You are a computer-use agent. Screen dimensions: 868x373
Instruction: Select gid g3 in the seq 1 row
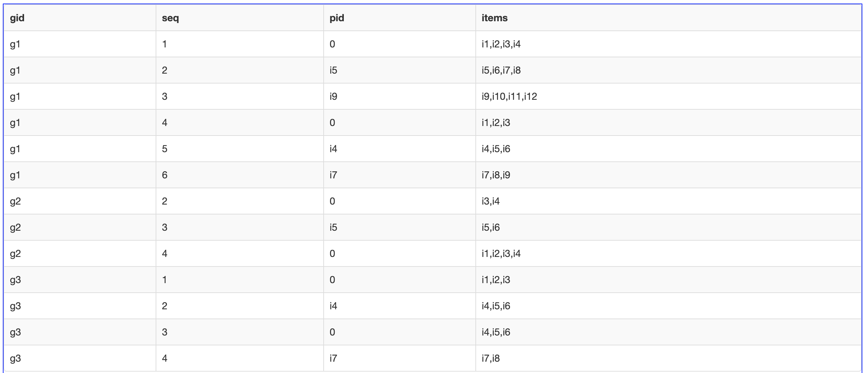tap(80, 280)
